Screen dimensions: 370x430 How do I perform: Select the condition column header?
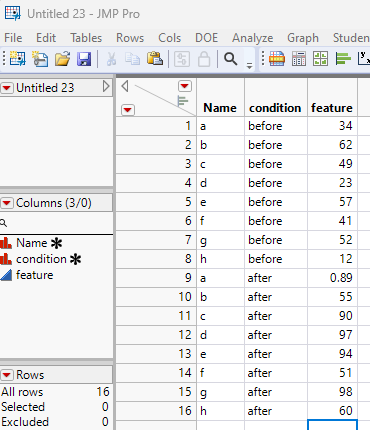pos(275,108)
